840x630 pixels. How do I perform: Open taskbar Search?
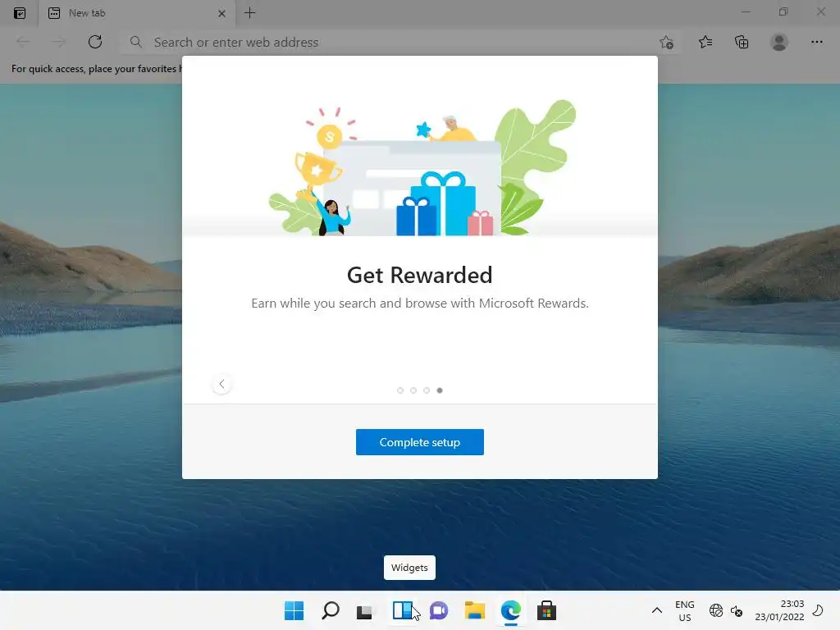click(x=330, y=610)
